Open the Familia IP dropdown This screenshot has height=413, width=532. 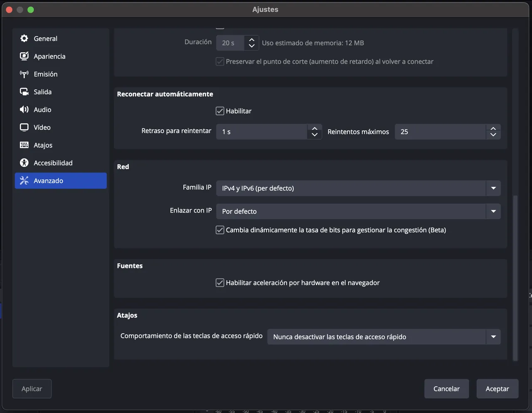(358, 188)
